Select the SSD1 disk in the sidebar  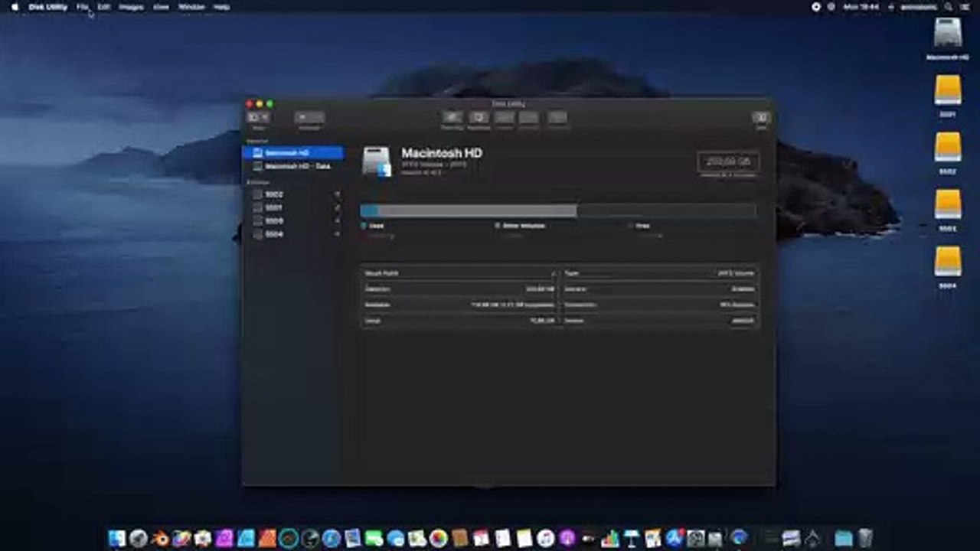293,207
